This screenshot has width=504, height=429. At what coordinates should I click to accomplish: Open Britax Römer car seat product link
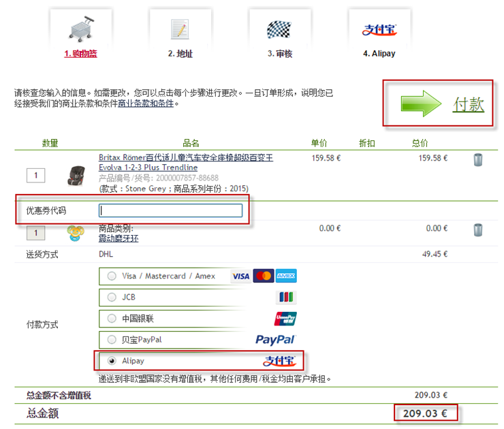186,162
